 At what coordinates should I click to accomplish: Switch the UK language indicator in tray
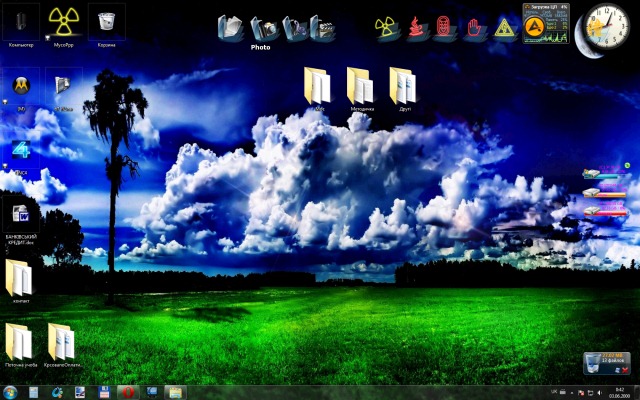[x=554, y=391]
